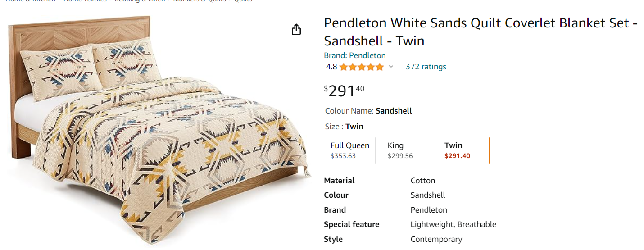Open the Home & Kitchen breadcrumb
The width and height of the screenshot is (644, 250).
[x=30, y=0]
